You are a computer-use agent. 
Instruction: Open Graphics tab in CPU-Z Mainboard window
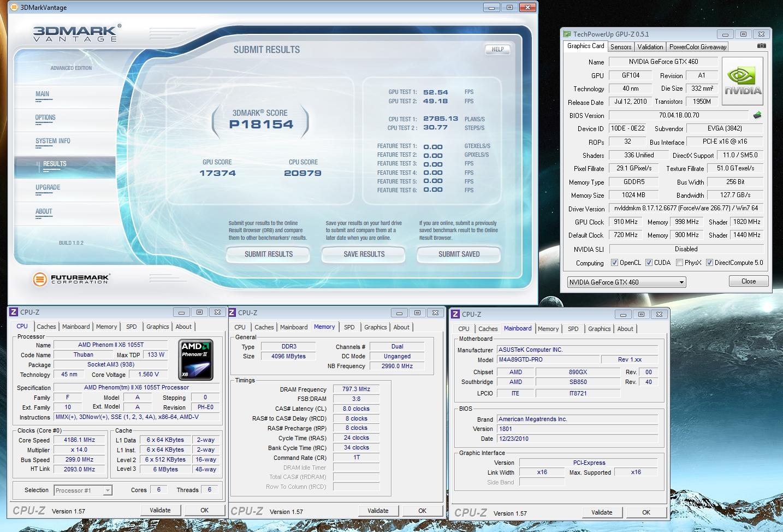tap(599, 329)
